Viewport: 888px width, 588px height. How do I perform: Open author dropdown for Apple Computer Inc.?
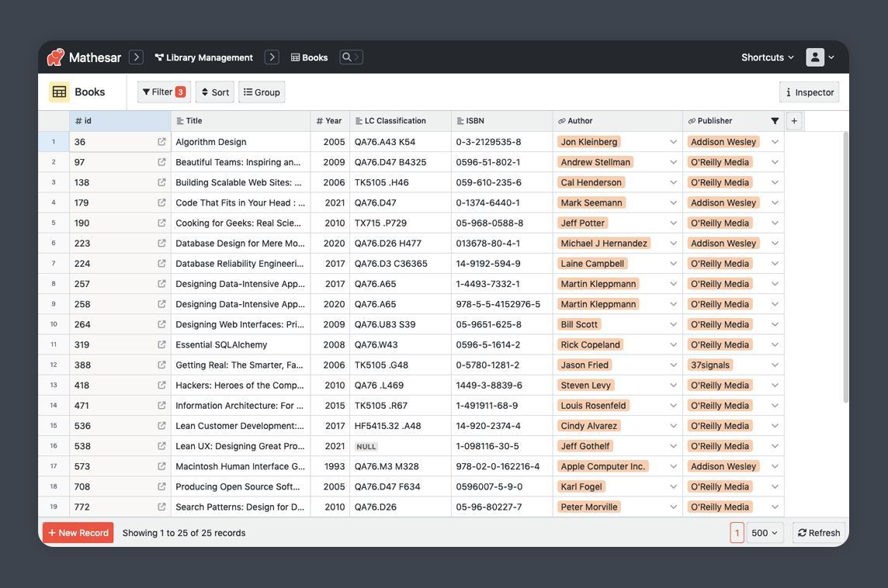673,466
